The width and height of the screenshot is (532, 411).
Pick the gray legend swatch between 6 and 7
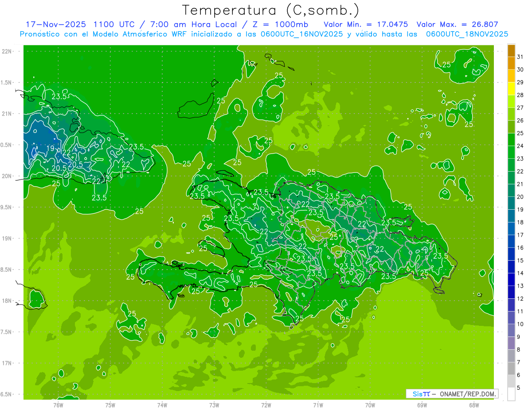coord(511,368)
